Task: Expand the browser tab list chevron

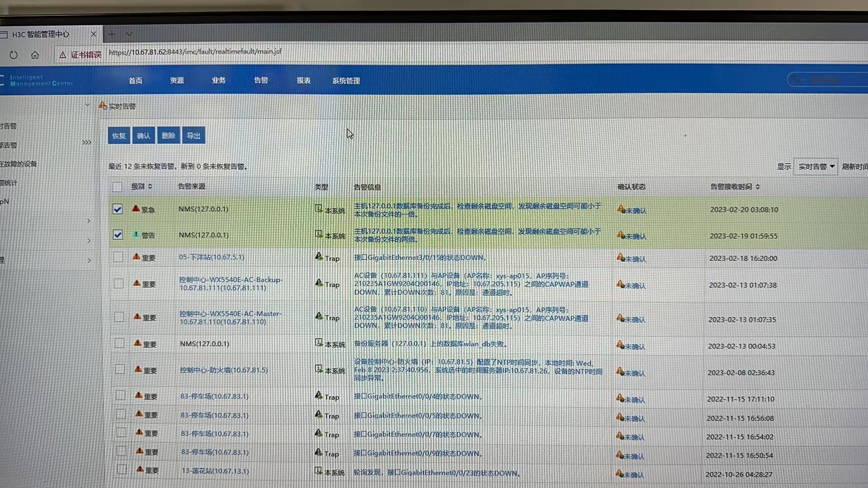Action: tap(129, 34)
